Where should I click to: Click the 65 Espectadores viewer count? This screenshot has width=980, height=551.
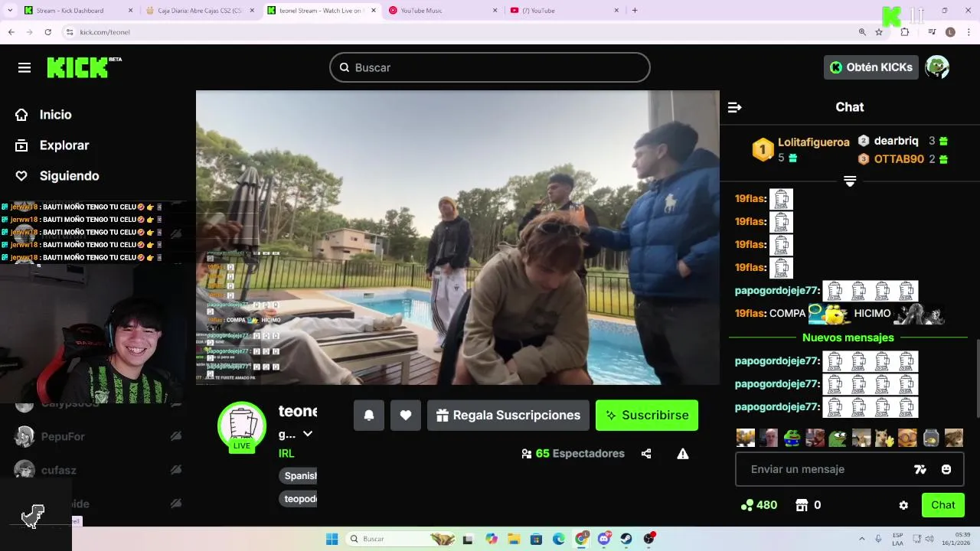click(573, 454)
